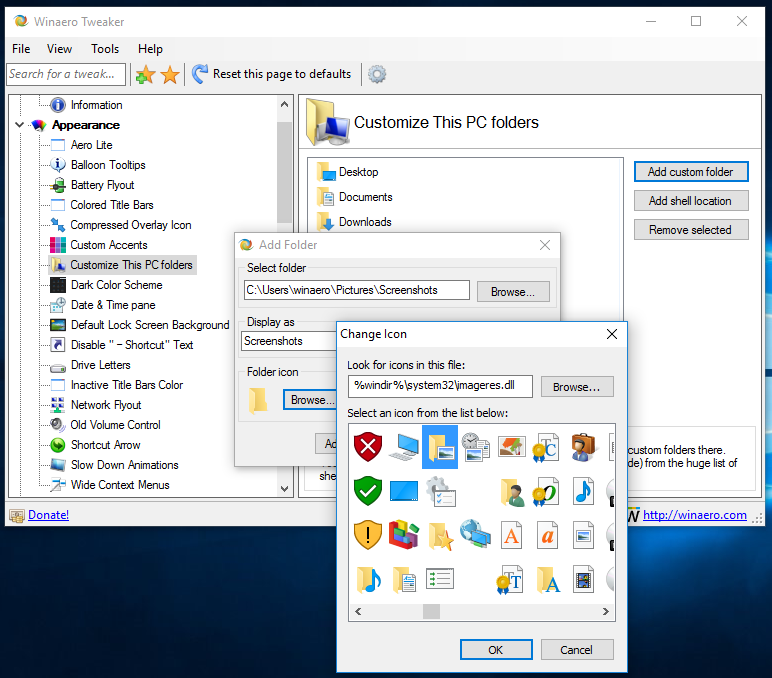
Task: Click Browse next to imageres.dll path
Action: [x=577, y=387]
